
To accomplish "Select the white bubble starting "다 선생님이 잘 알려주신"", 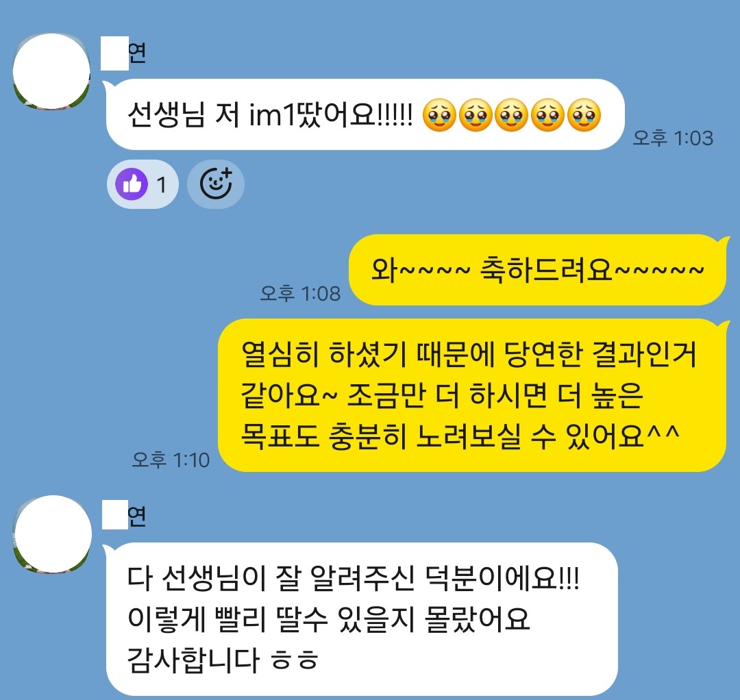I will tap(362, 619).
